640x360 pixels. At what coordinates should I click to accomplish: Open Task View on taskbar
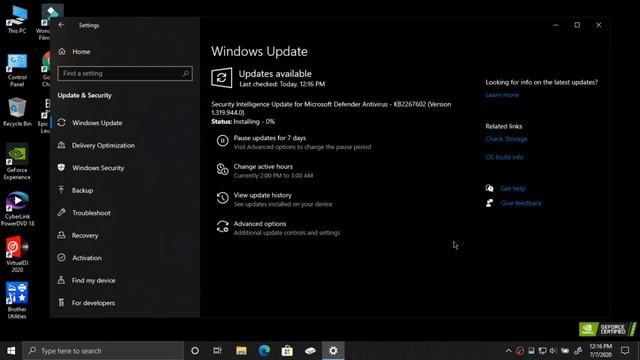(218, 351)
